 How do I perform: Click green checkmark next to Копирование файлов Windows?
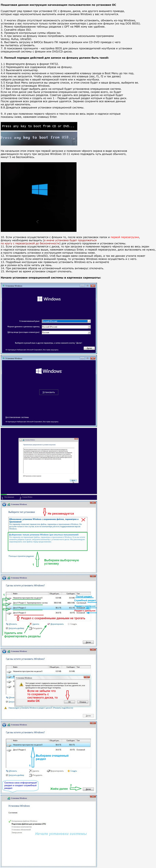pos(10,821)
